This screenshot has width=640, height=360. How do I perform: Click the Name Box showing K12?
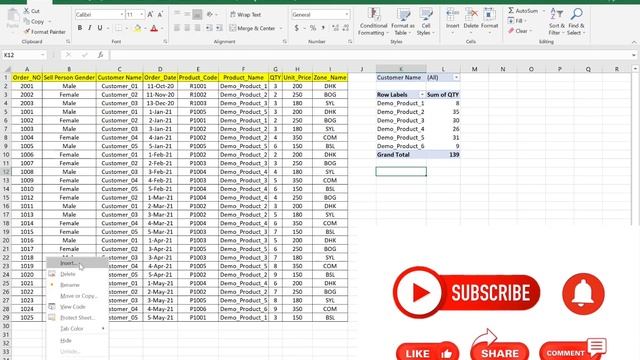pos(24,55)
